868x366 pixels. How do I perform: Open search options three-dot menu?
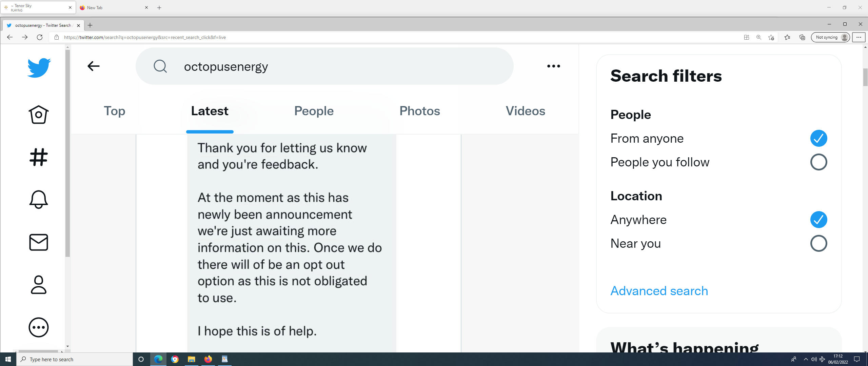554,66
